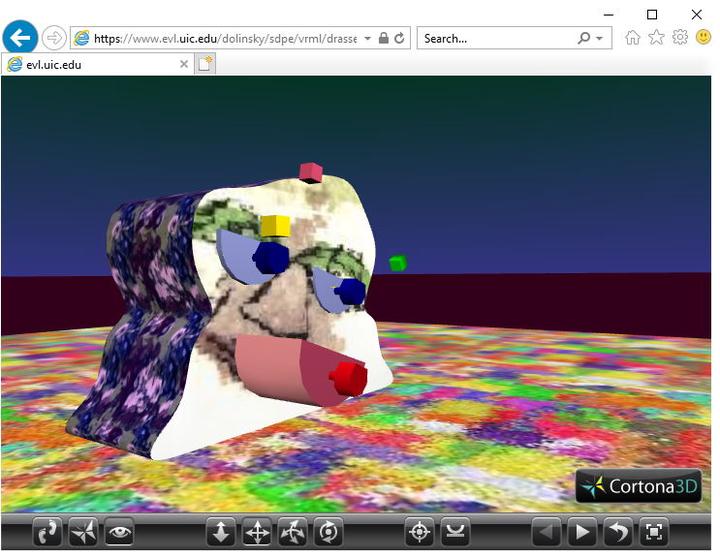Select the Walk navigation mode
The width and height of the screenshot is (720, 559).
coord(47,532)
